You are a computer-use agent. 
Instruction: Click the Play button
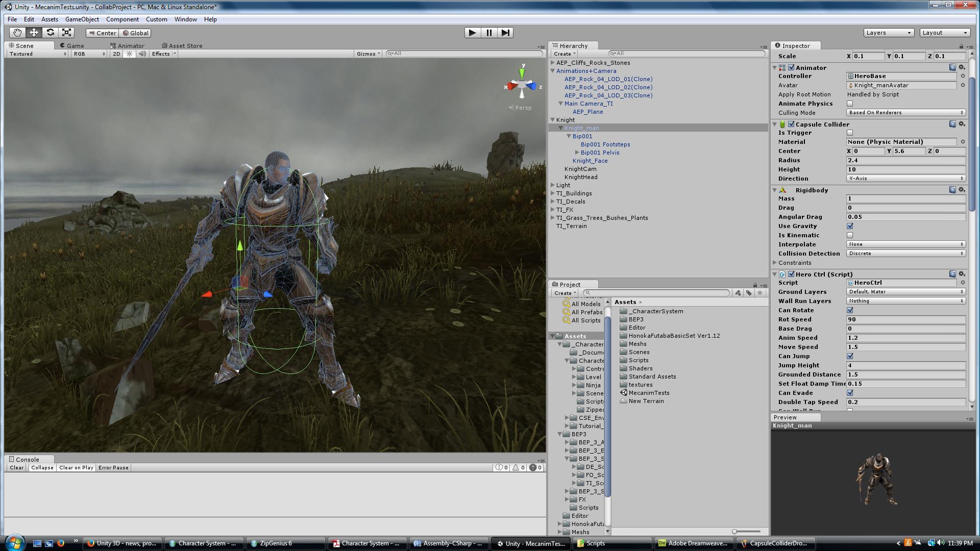(x=473, y=33)
